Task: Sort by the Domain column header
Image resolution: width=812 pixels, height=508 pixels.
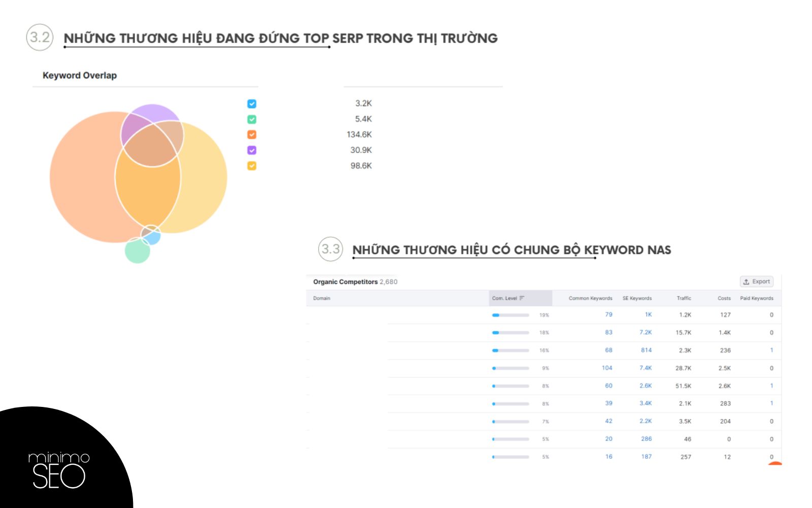Action: (x=322, y=298)
